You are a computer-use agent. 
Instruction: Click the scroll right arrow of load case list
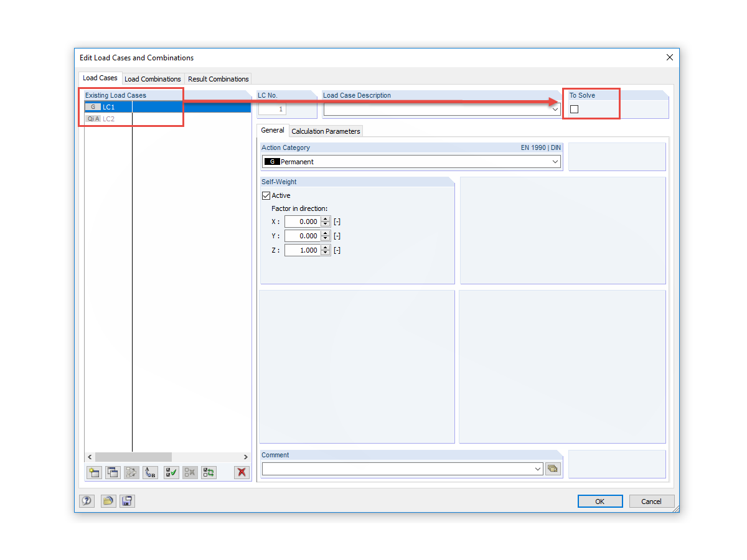pos(246,457)
